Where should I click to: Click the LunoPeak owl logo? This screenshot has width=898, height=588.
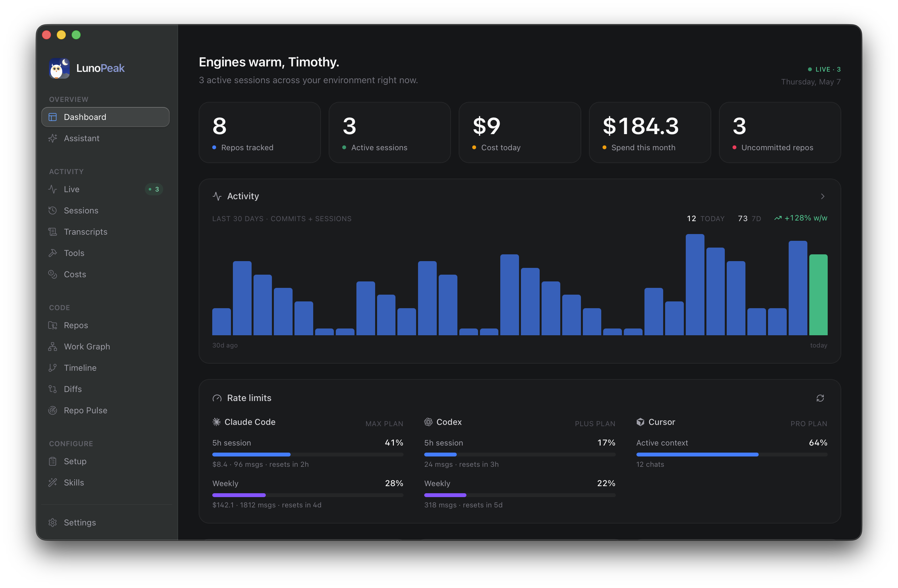(59, 68)
